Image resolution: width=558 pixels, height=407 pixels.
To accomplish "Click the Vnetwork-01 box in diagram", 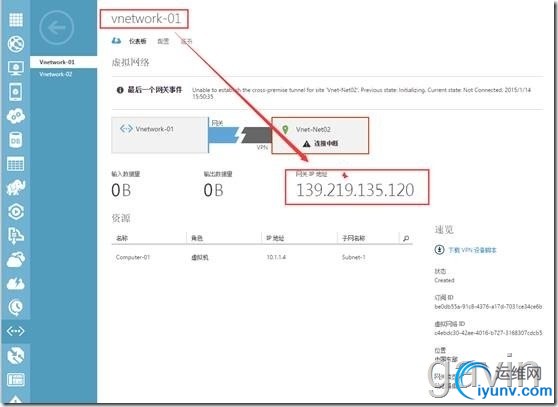I will [x=160, y=135].
